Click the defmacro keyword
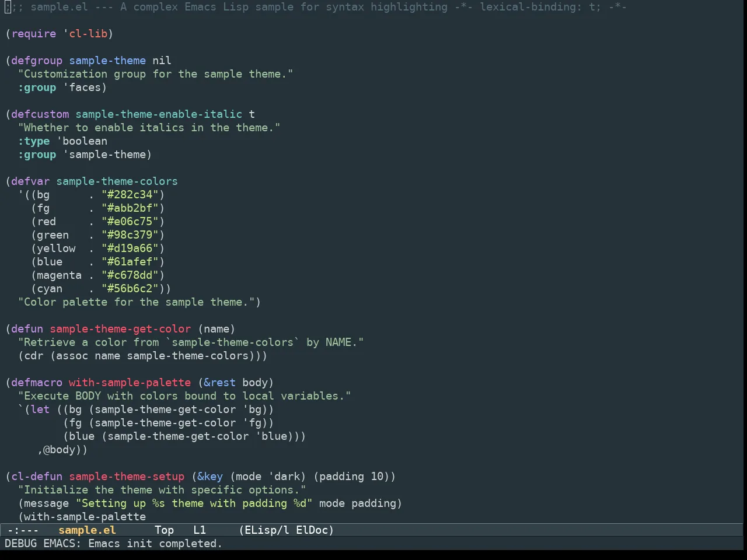 click(37, 383)
